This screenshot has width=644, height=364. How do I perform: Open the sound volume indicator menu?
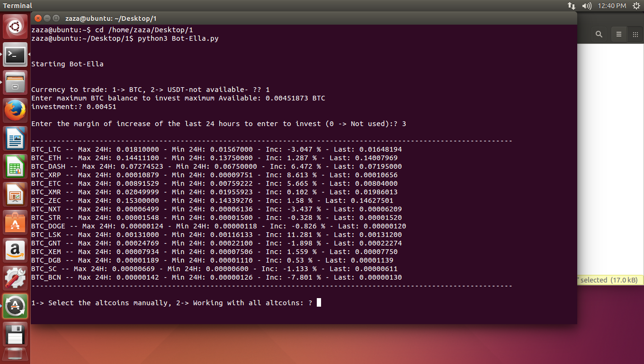(587, 6)
